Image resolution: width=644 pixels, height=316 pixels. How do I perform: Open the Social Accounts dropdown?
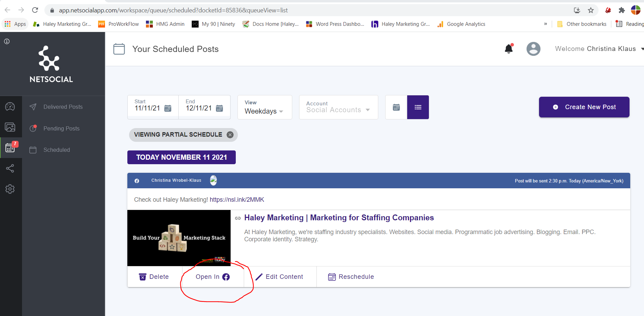click(338, 107)
